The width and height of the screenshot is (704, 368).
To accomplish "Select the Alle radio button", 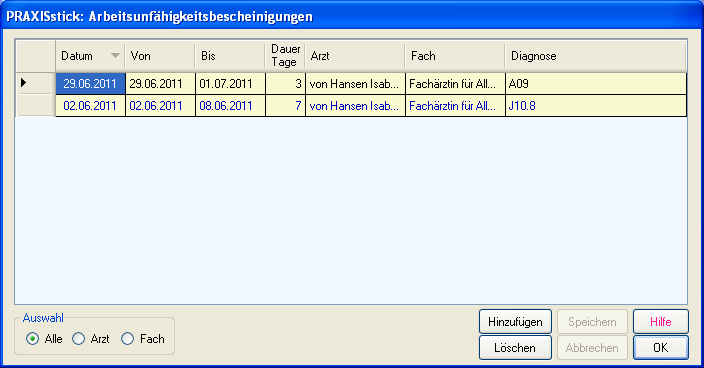I will 32,338.
